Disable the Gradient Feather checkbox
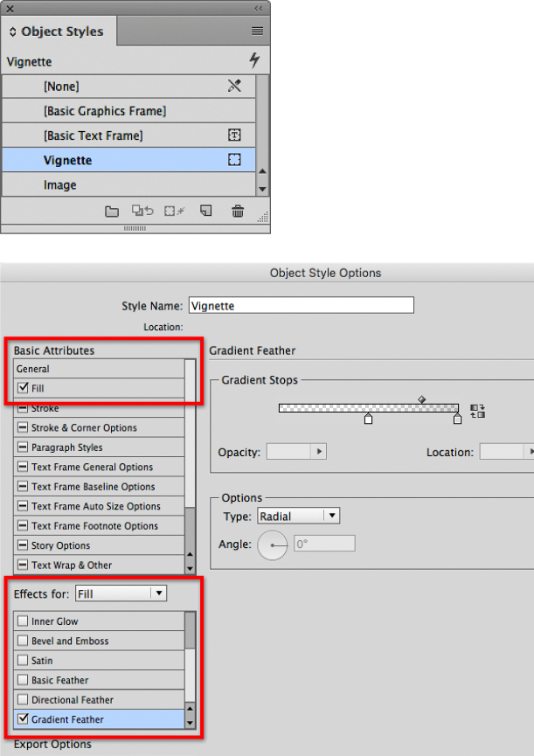 click(23, 719)
